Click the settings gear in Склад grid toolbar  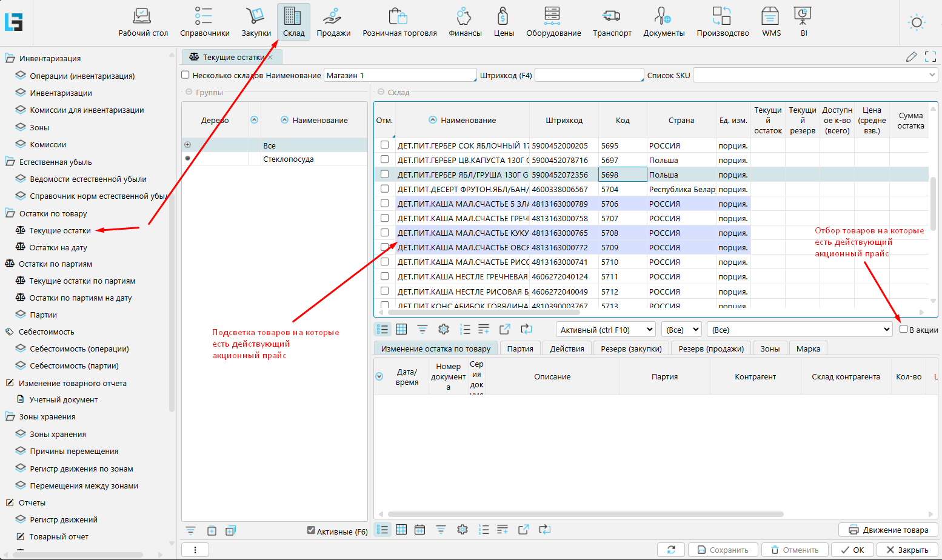[x=444, y=329]
